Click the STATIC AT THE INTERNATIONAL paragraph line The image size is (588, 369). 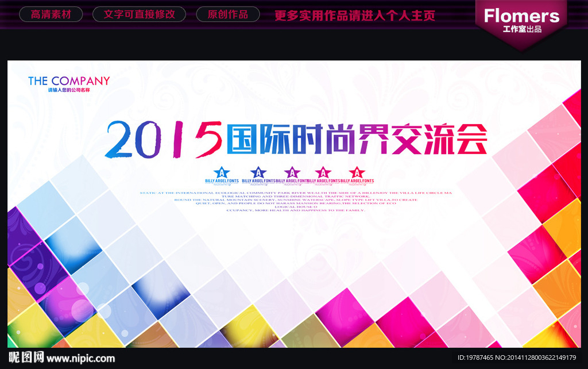point(296,193)
